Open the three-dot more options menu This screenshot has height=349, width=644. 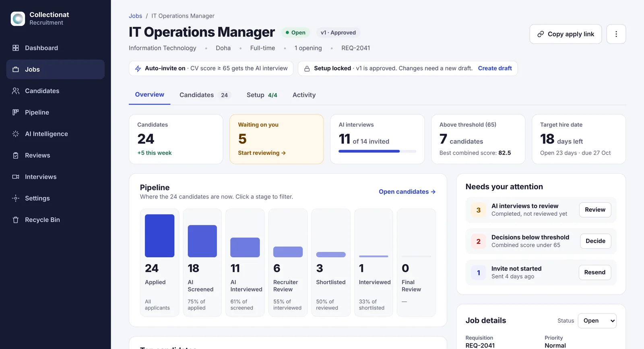(616, 34)
